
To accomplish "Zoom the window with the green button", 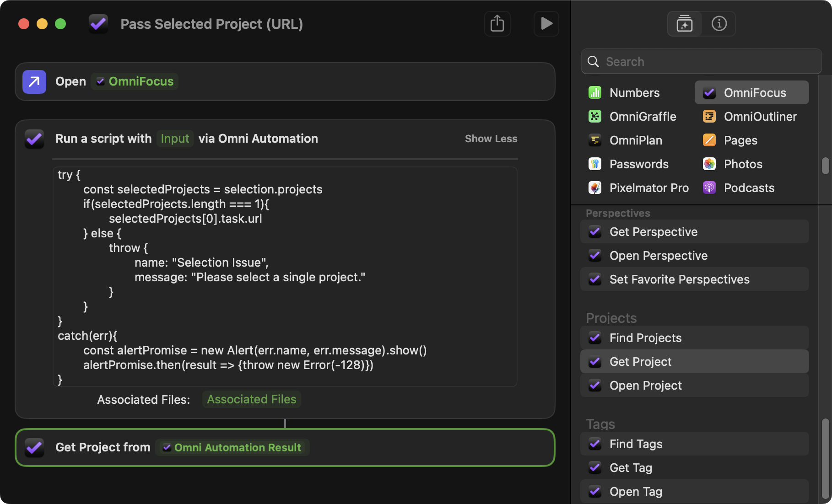I will 60,24.
